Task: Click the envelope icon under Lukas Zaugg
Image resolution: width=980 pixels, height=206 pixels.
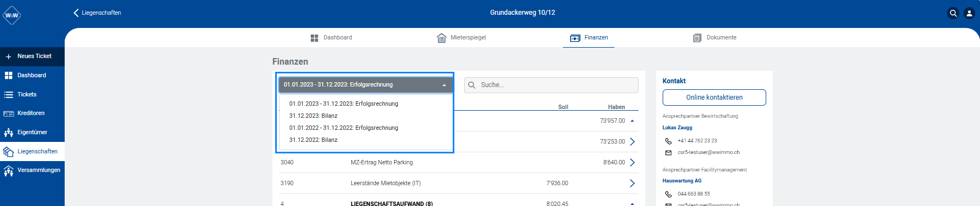Action: coord(668,153)
